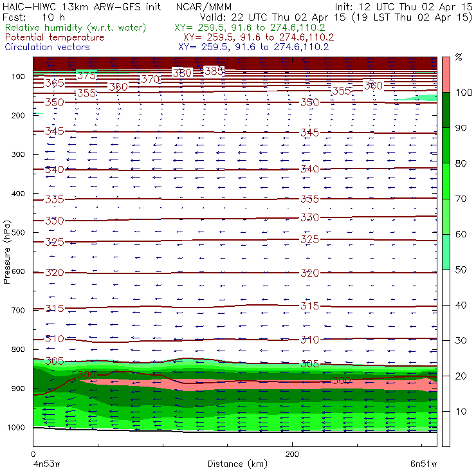
Task: Click the '365' isentrope contour label
Action: pyautogui.click(x=55, y=83)
